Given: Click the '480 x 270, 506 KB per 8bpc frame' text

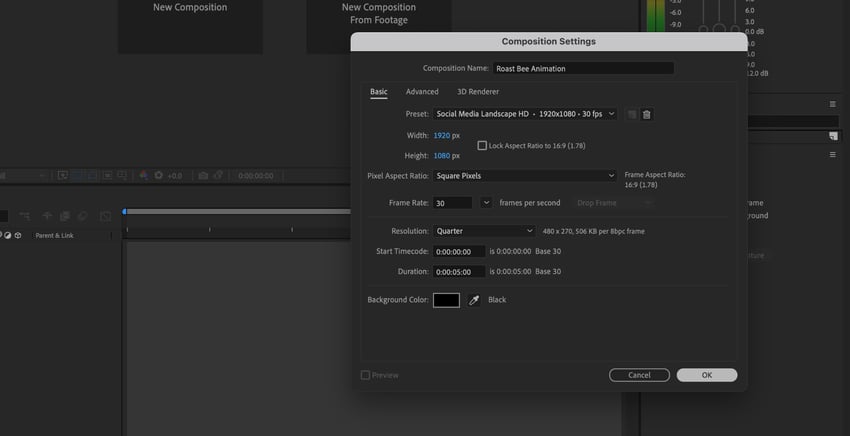Looking at the screenshot, I should (594, 231).
